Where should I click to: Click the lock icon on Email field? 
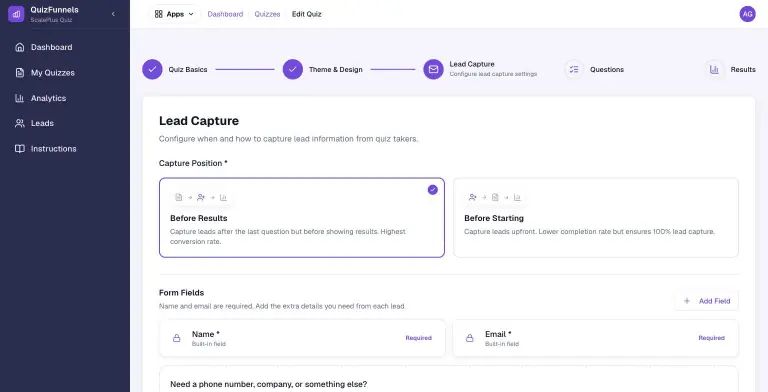click(x=469, y=338)
